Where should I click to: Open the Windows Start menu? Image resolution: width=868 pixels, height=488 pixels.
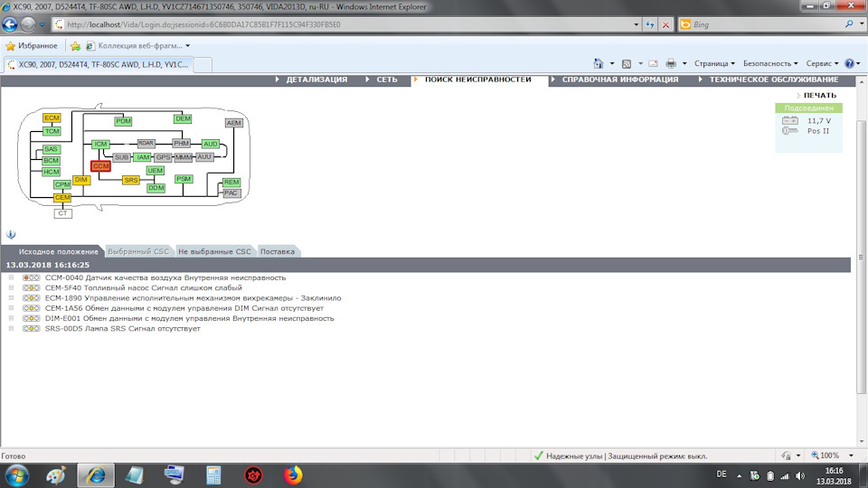[16, 475]
